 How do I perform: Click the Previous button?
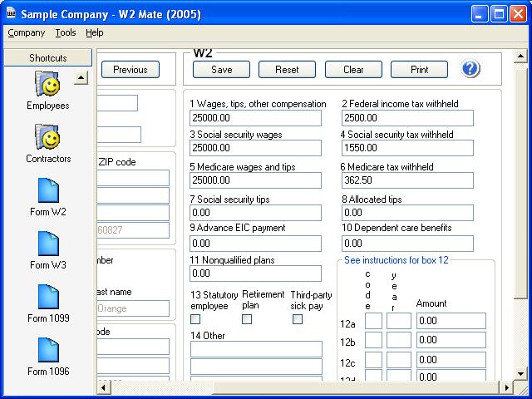click(131, 70)
